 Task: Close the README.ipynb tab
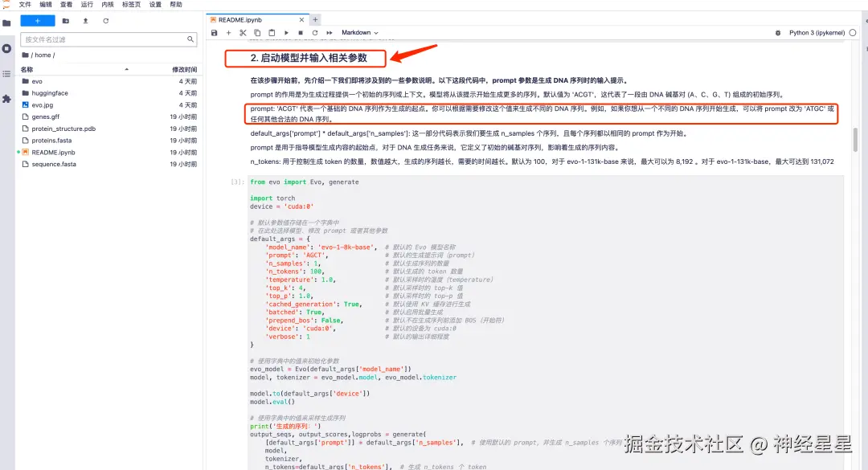coord(301,20)
